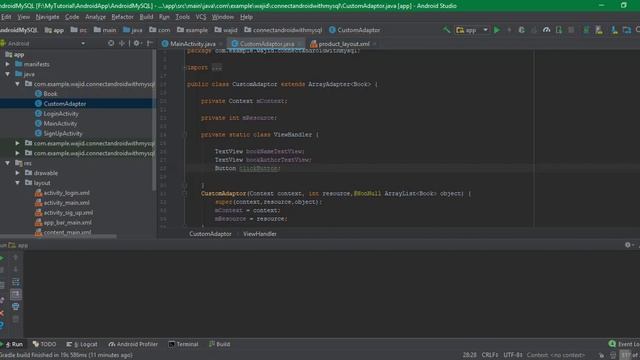
Task: Open the Refactor menu
Action: point(122,17)
